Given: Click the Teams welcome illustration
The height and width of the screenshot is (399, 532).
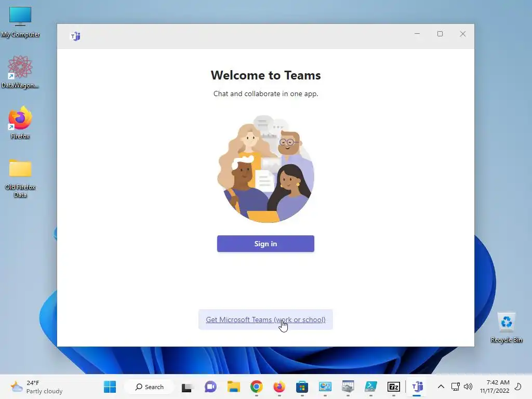Looking at the screenshot, I should [x=265, y=169].
